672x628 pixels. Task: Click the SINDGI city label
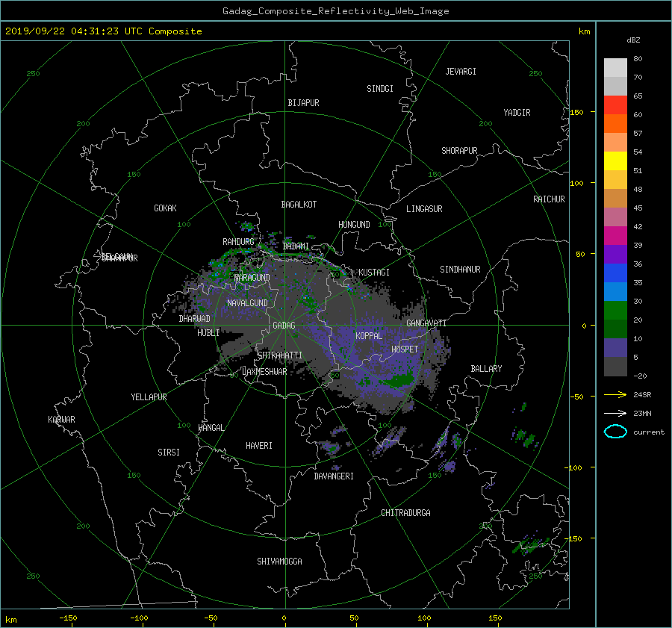(x=380, y=89)
